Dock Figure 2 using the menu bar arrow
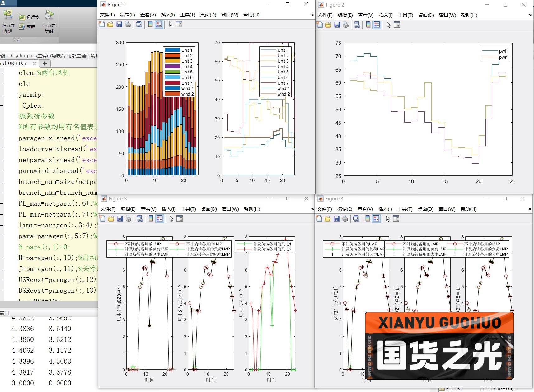Screen dimensions: 534x392 [x=530, y=15]
